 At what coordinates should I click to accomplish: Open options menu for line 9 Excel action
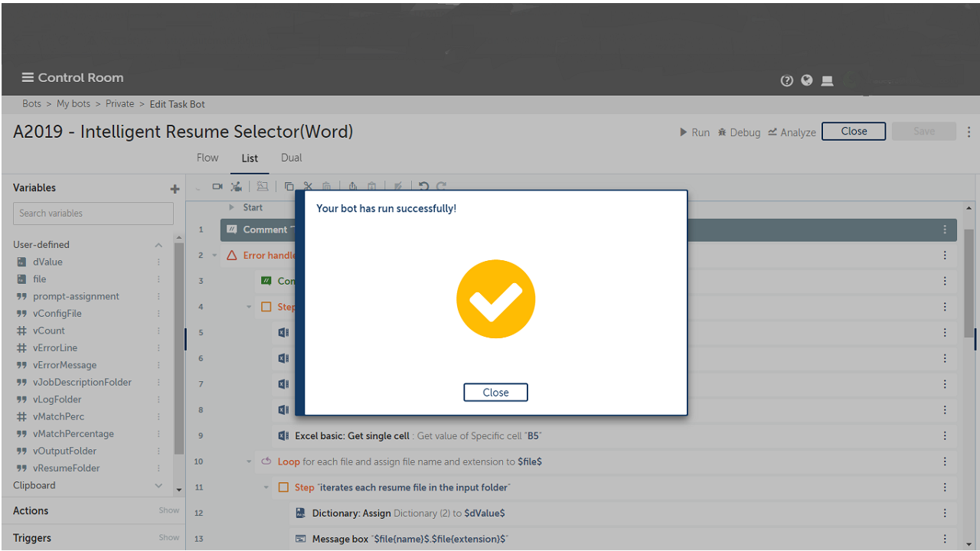click(x=945, y=435)
